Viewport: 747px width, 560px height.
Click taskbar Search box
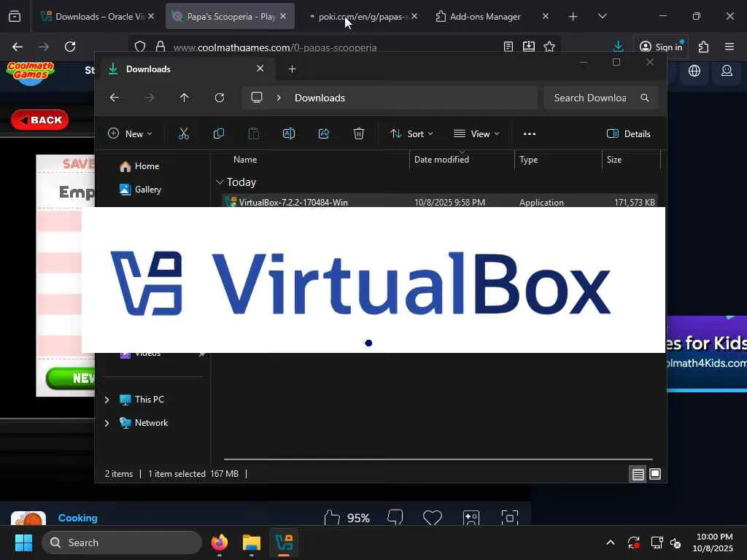tap(122, 542)
